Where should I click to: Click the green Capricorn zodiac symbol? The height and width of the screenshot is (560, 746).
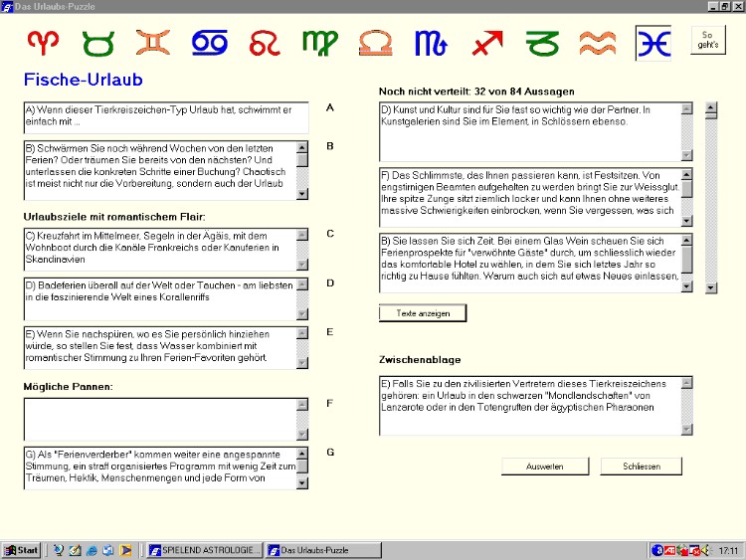point(542,43)
